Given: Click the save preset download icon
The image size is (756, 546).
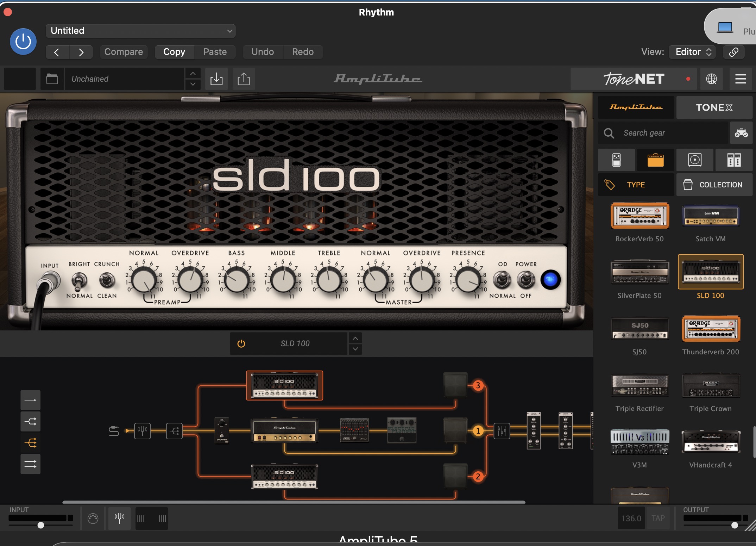Looking at the screenshot, I should point(216,79).
